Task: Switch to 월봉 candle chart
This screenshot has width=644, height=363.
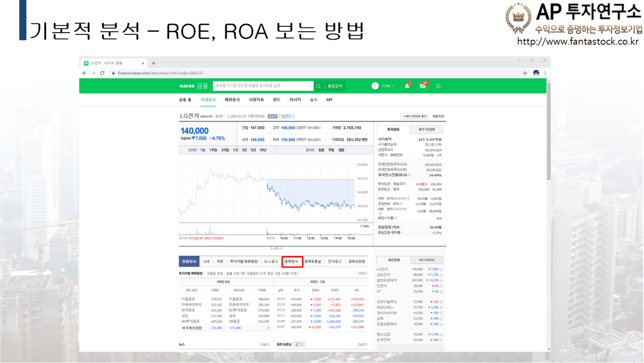Action: tap(341, 150)
